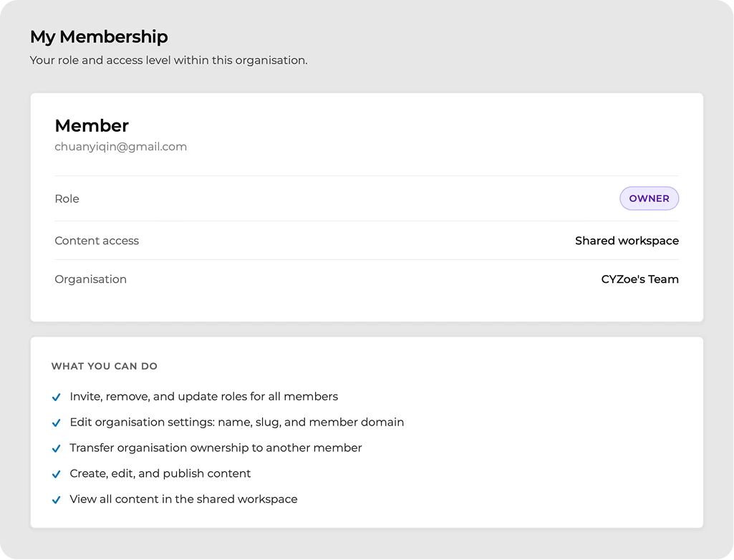Click the My Membership page heading
This screenshot has height=560, width=734.
pyautogui.click(x=99, y=37)
